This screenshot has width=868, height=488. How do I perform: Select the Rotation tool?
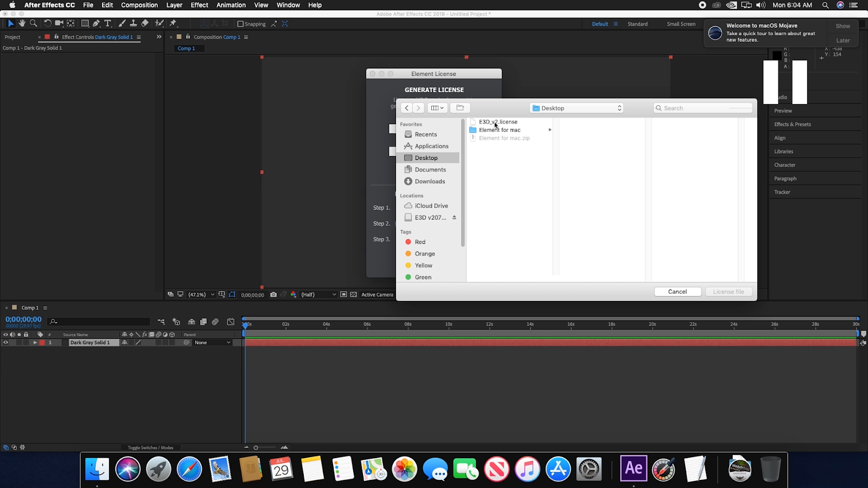point(48,23)
